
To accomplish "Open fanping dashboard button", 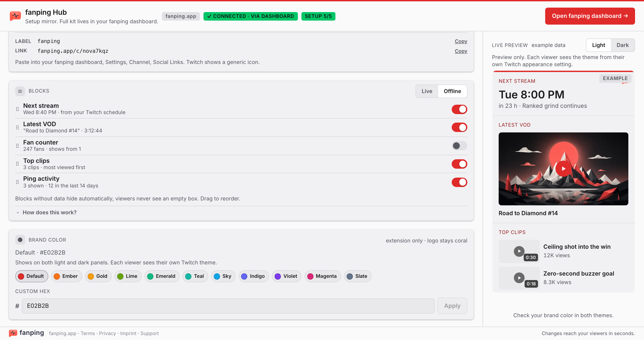I will (590, 16).
